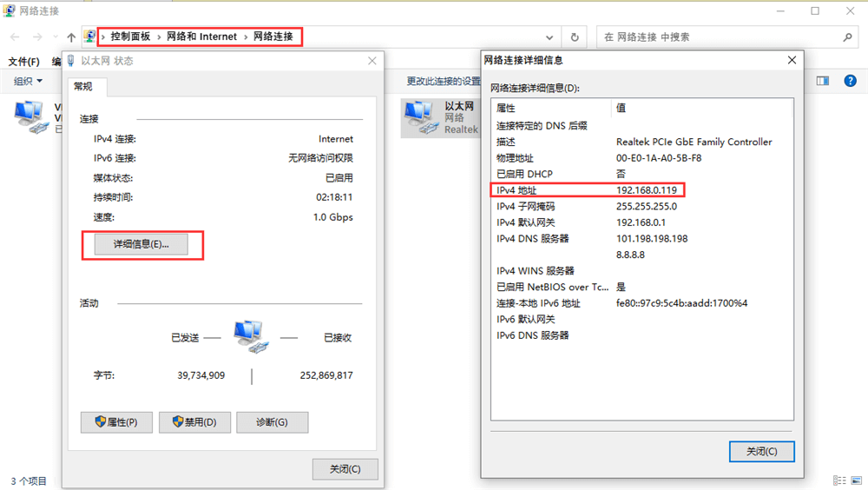The width and height of the screenshot is (868, 490).
Task: Open the 组织 dropdown menu
Action: pos(28,81)
